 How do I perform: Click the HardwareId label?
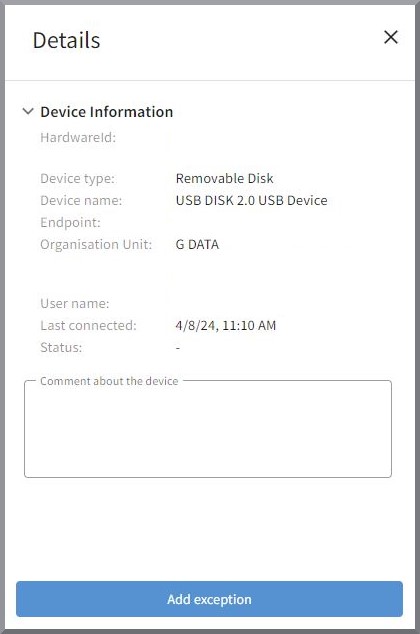coord(78,137)
